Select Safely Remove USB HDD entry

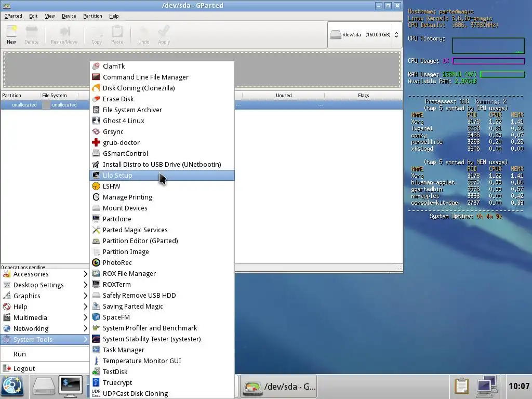pos(162,296)
